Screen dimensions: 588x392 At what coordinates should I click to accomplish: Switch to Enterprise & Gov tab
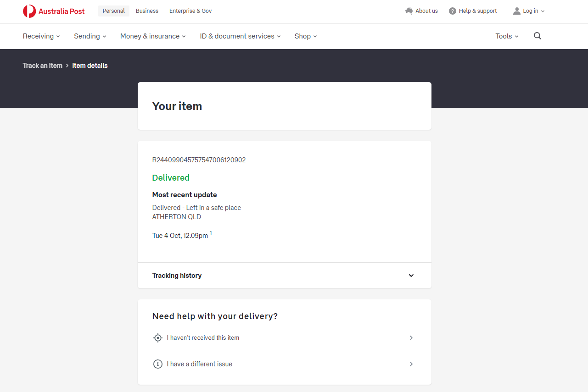[x=190, y=11]
